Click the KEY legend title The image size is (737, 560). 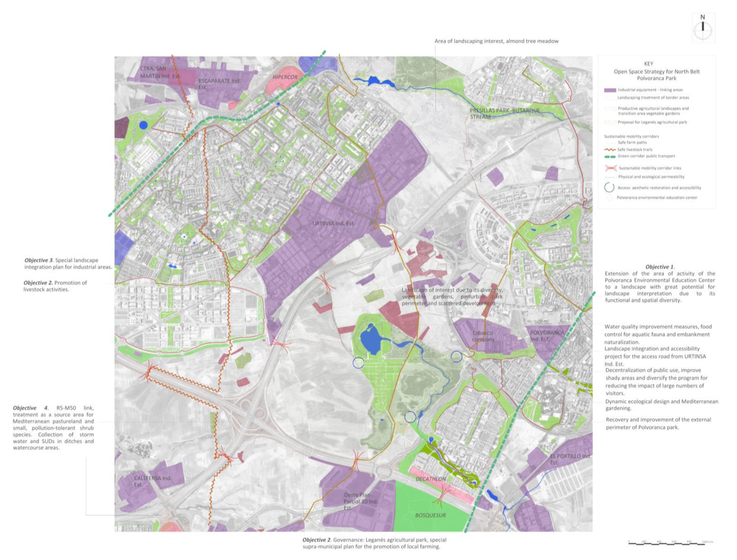[649, 64]
